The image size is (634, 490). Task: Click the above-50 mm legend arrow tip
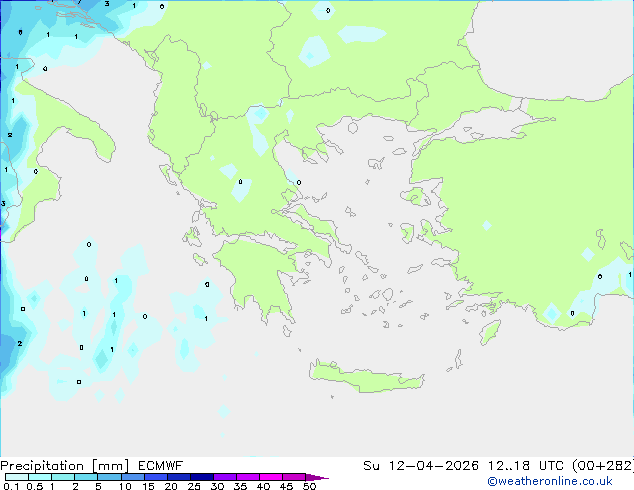317,477
